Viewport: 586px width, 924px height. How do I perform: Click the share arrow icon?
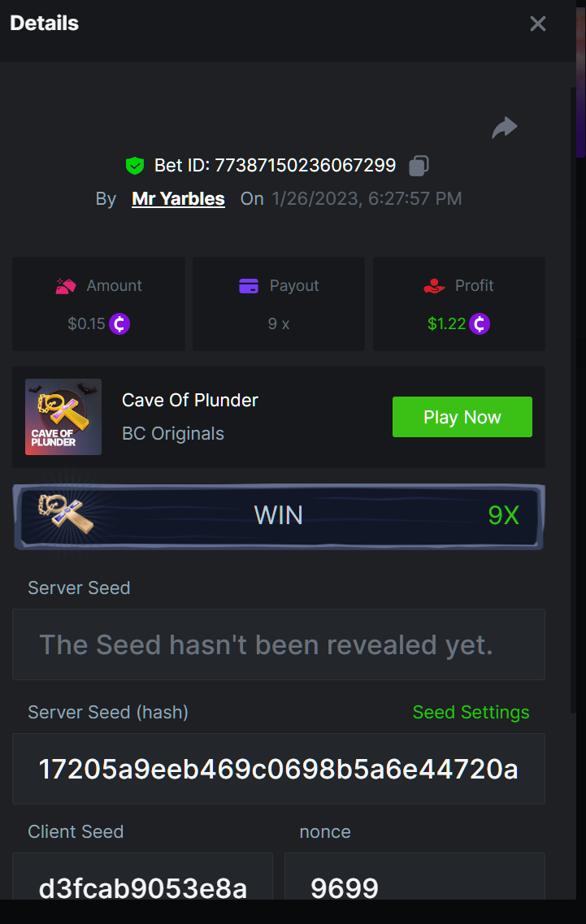tap(505, 128)
